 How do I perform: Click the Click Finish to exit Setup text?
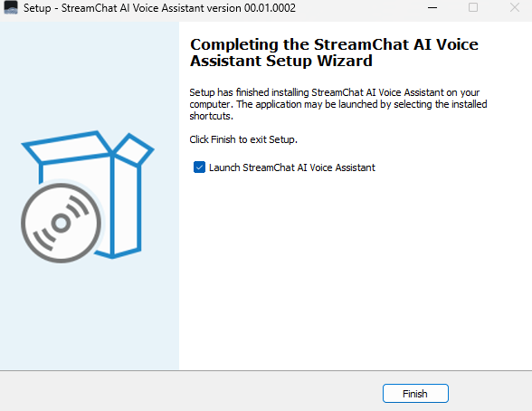(x=243, y=139)
